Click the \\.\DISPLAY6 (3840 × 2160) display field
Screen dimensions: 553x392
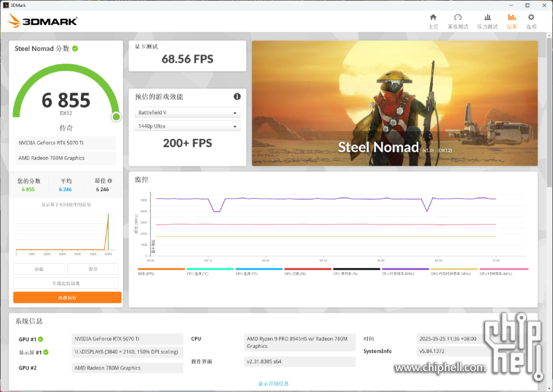tap(127, 352)
